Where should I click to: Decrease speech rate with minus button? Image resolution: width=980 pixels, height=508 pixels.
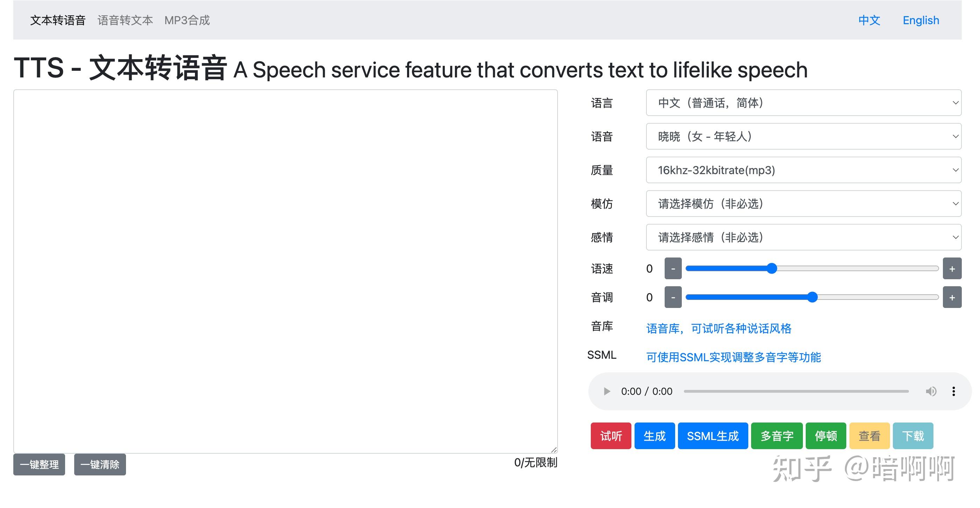[x=673, y=269]
